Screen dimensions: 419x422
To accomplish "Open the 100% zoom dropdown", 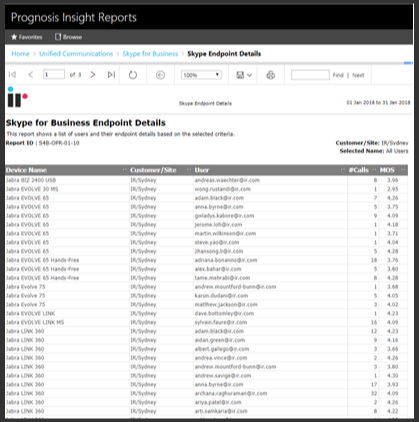I will pos(201,75).
